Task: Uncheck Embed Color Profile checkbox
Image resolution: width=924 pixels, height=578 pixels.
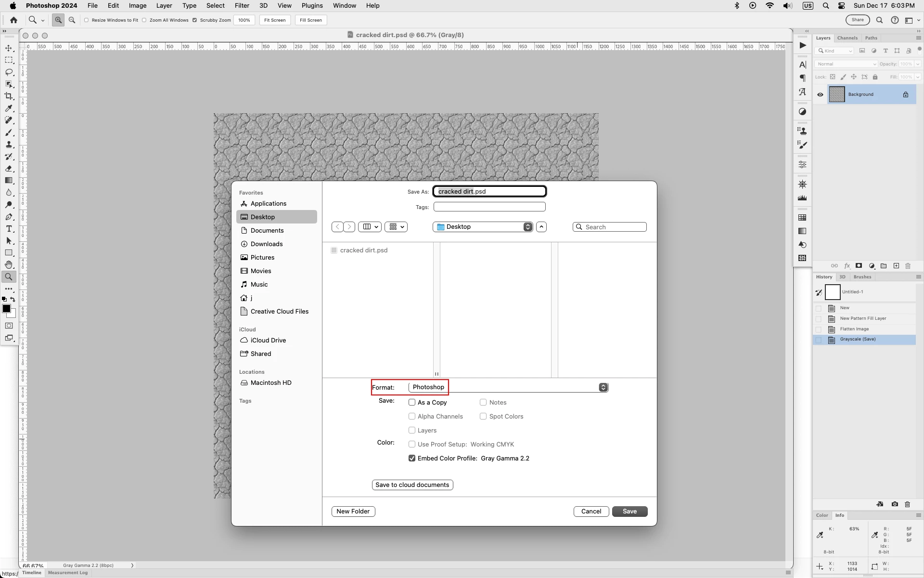Action: coord(412,458)
